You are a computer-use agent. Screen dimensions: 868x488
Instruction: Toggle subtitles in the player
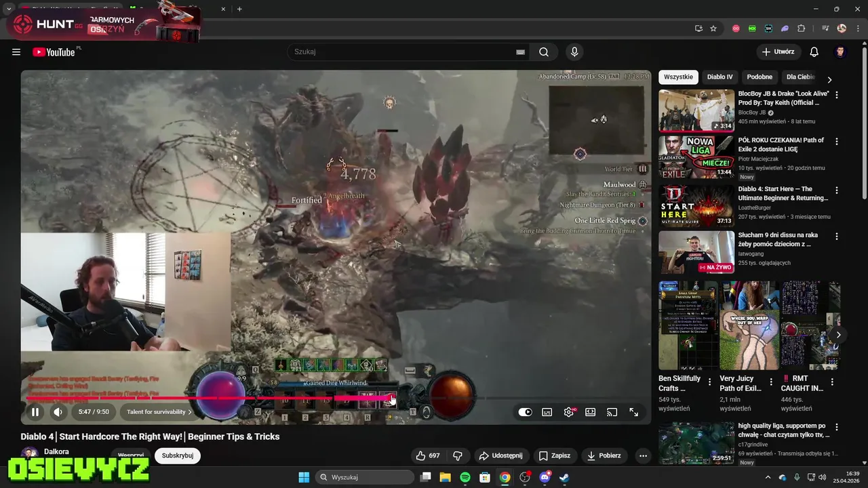[x=547, y=412]
